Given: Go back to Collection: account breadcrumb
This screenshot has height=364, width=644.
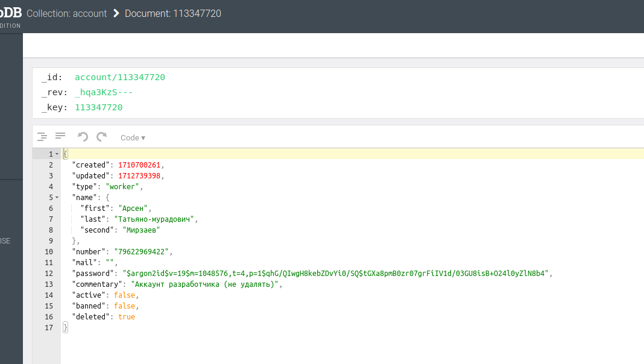Looking at the screenshot, I should pyautogui.click(x=66, y=13).
